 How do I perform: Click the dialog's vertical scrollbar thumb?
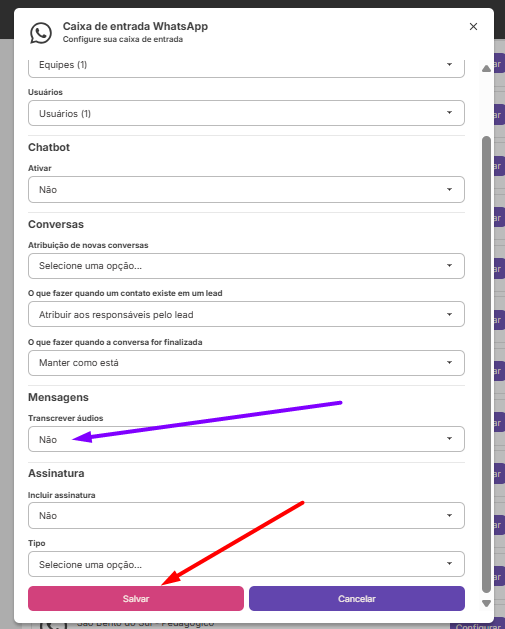[x=486, y=364]
